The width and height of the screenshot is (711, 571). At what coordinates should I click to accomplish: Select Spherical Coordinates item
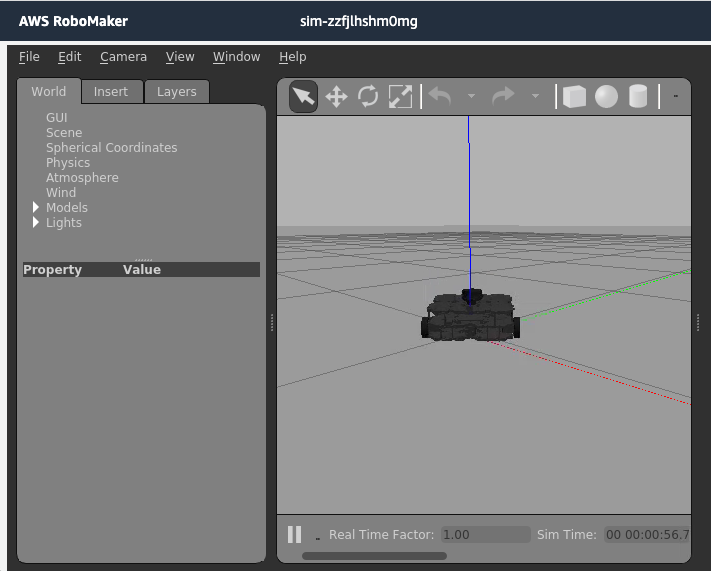112,147
